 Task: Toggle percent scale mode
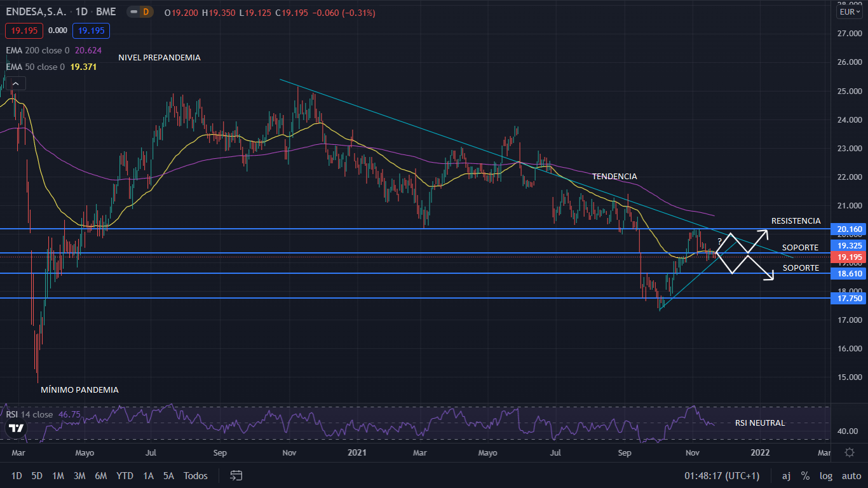point(805,475)
